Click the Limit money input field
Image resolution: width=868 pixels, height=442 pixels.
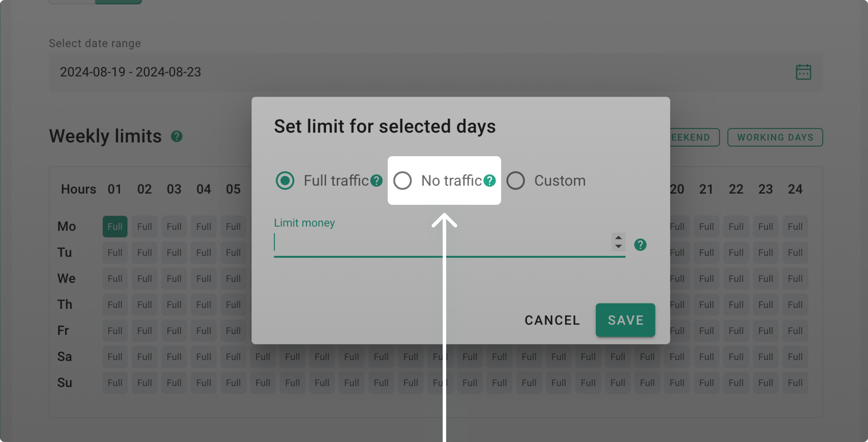click(x=441, y=243)
